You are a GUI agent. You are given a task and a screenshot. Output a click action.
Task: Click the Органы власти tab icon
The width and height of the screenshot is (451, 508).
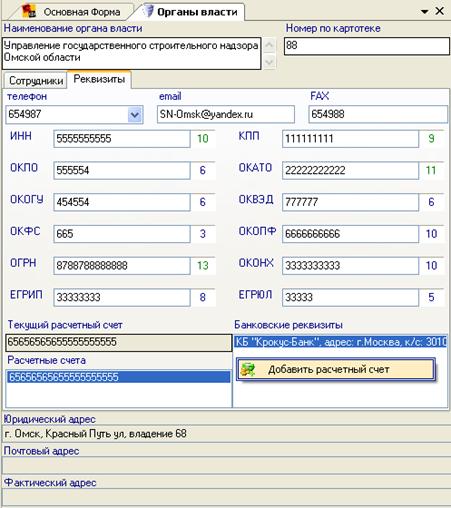(x=149, y=11)
